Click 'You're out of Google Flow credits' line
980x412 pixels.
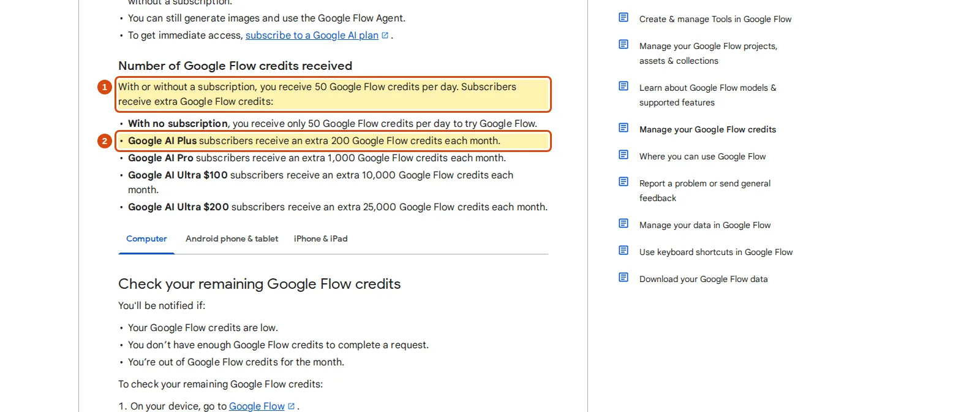pyautogui.click(x=236, y=362)
